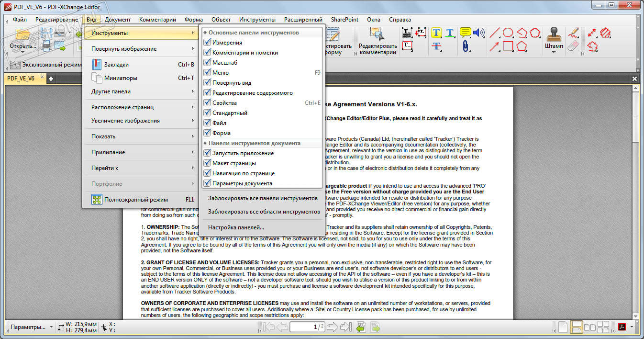Open the Справка menu
The height and width of the screenshot is (339, 644).
point(400,20)
